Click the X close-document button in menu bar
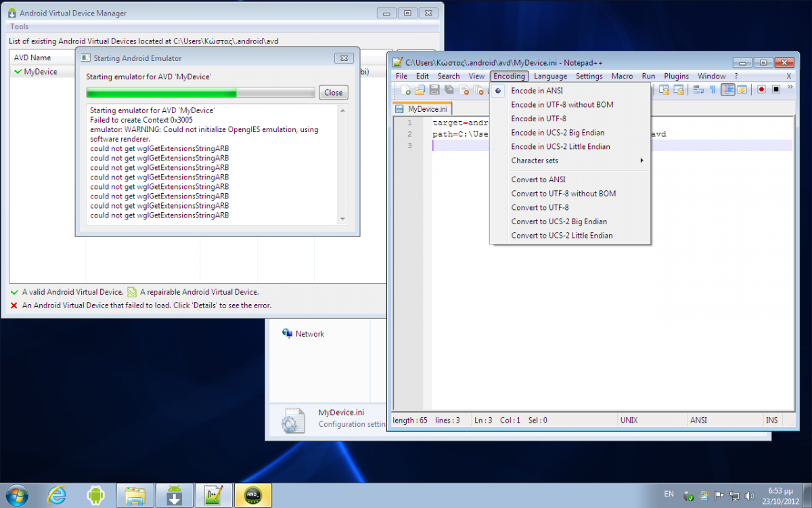The image size is (812, 508). click(788, 77)
